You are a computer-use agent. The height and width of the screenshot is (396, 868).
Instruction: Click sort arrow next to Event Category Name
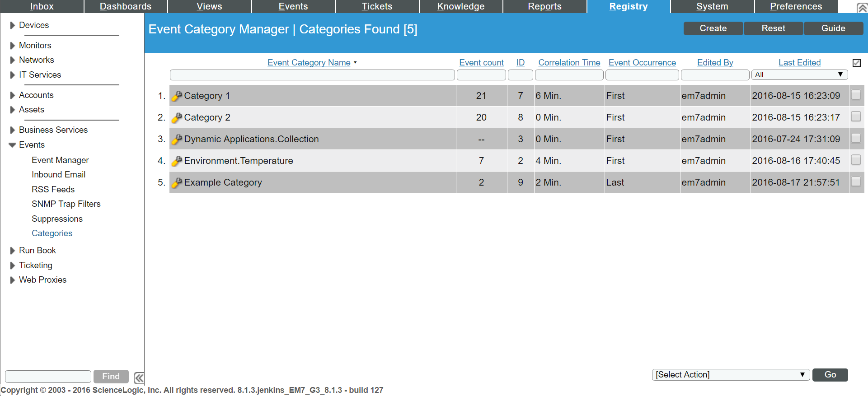pyautogui.click(x=355, y=63)
